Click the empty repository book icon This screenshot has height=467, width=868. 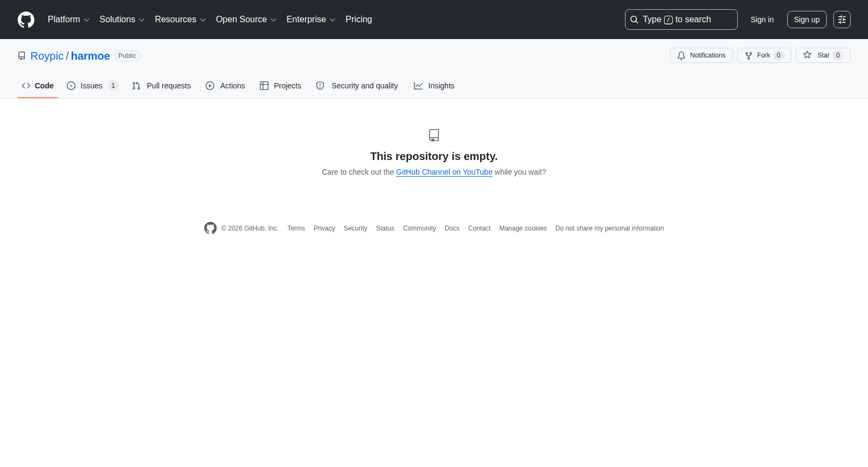(x=434, y=135)
